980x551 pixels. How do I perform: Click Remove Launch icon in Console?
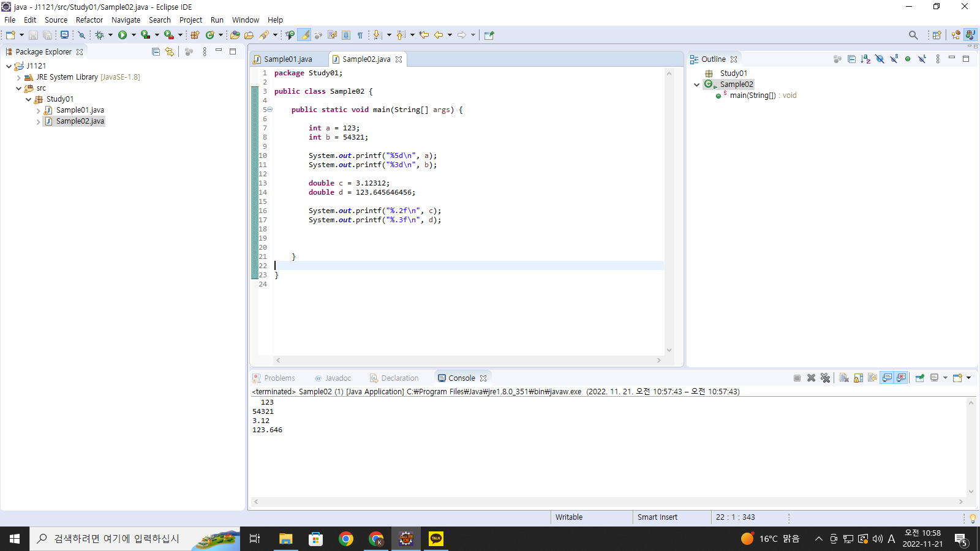[x=811, y=378]
